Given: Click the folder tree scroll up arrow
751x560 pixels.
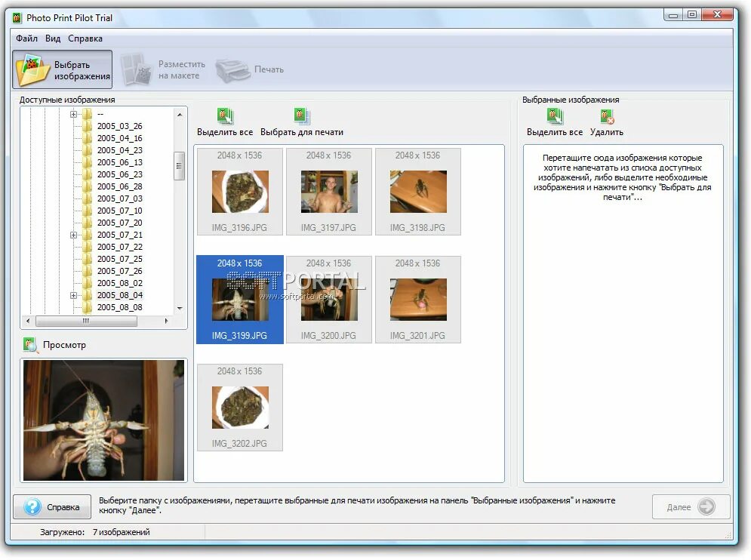Looking at the screenshot, I should [x=180, y=115].
